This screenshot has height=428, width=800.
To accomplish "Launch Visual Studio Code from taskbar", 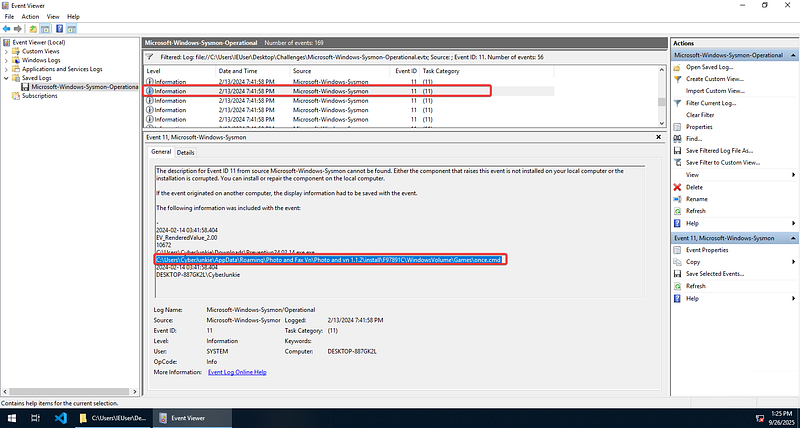I will (x=61, y=418).
